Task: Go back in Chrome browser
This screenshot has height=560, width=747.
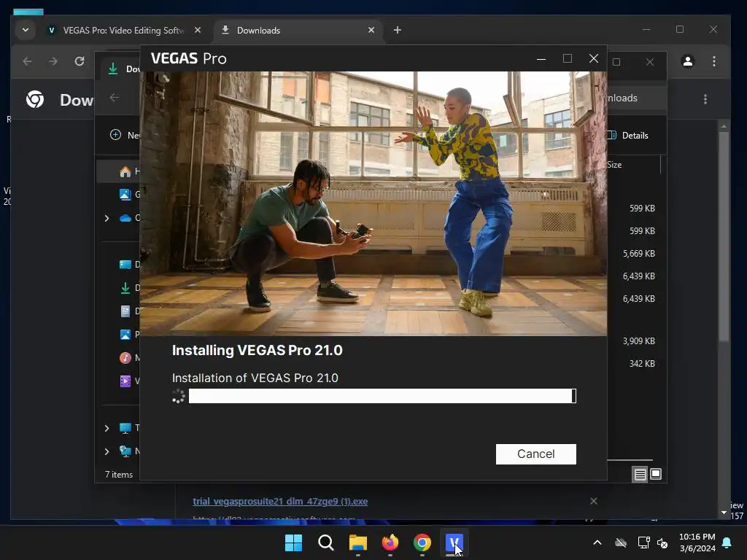Action: [x=27, y=61]
